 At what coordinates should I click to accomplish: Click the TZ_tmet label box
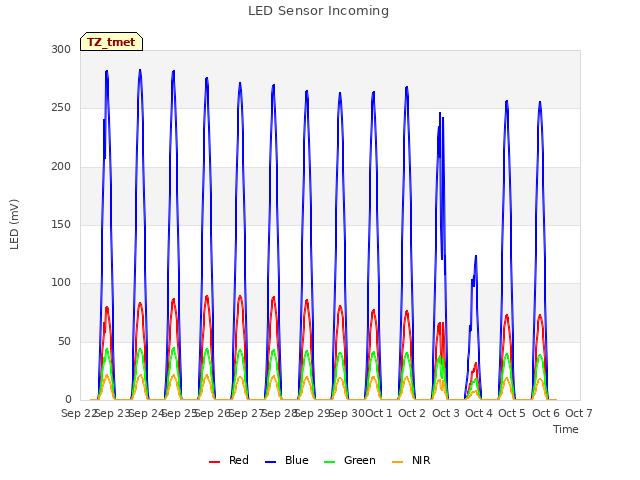(x=111, y=42)
